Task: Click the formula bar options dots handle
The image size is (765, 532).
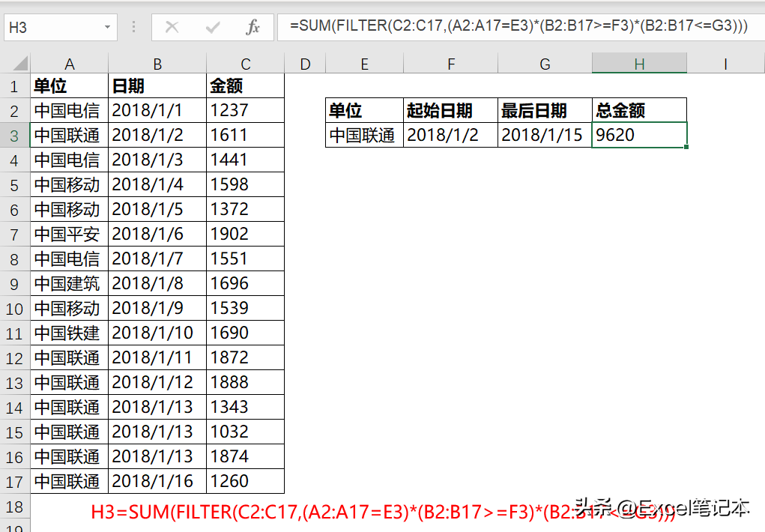Action: pyautogui.click(x=133, y=27)
